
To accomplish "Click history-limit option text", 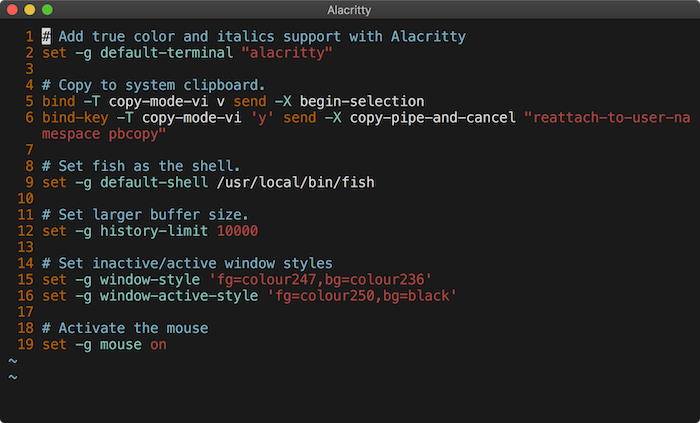I will pos(154,231).
